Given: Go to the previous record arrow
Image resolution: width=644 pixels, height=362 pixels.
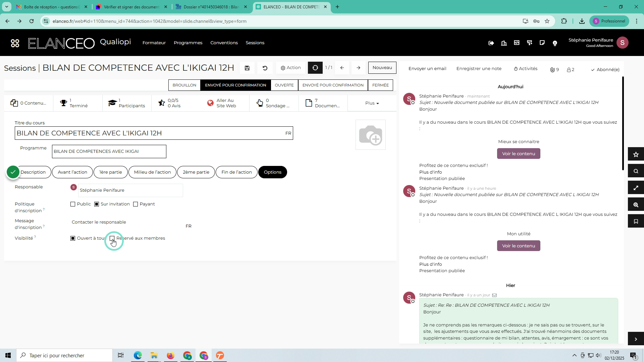Looking at the screenshot, I should tap(342, 68).
